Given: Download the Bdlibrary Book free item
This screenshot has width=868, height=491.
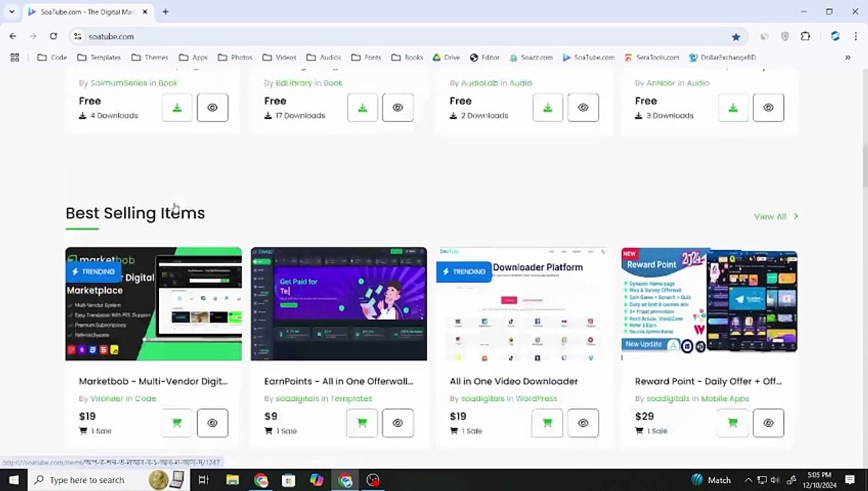Looking at the screenshot, I should pyautogui.click(x=362, y=108).
